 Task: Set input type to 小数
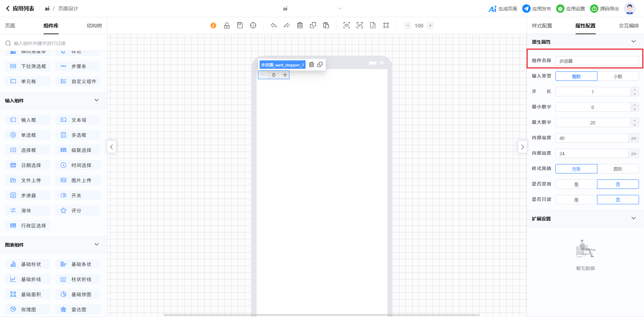click(618, 76)
